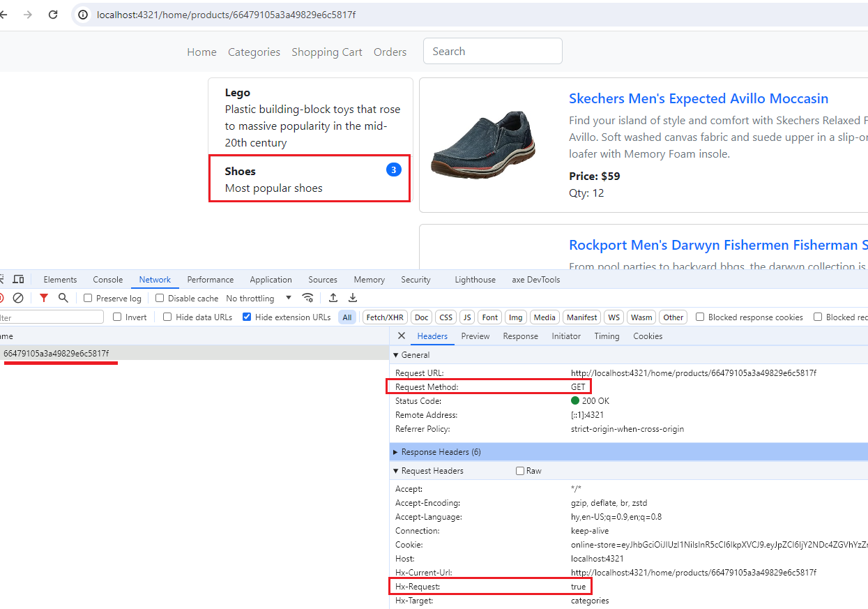Select the Network tab
The image size is (868, 609).
155,280
